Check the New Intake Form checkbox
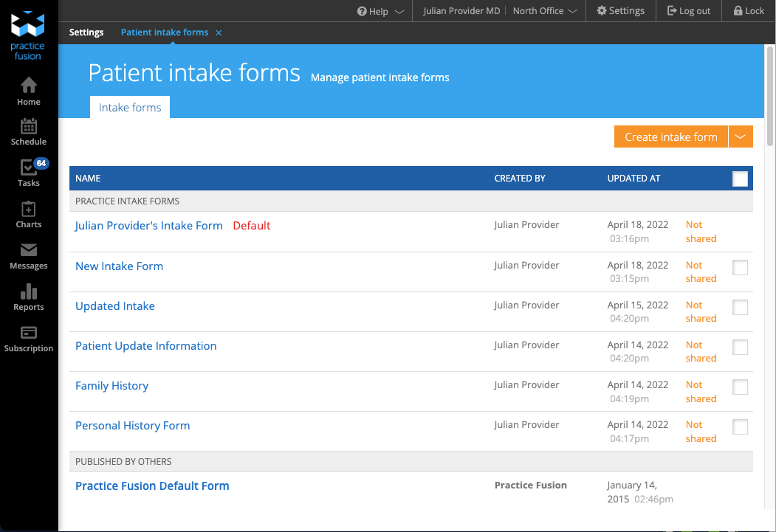Image resolution: width=776 pixels, height=532 pixels. (740, 267)
